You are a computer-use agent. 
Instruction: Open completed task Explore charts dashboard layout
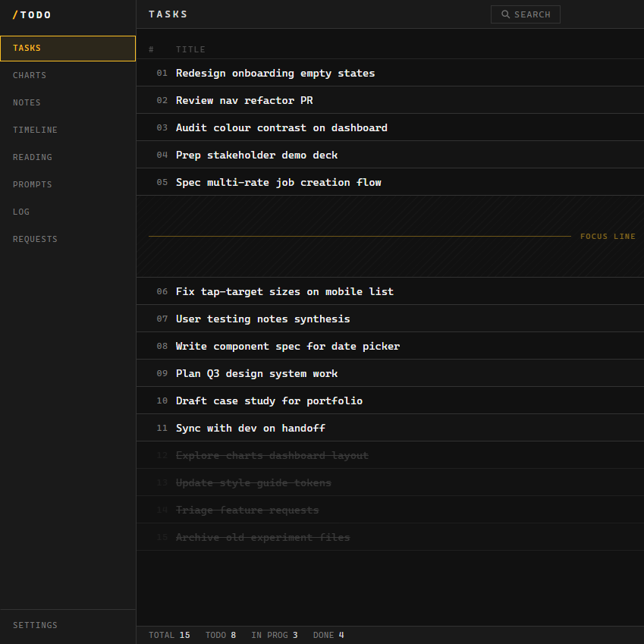390,455
